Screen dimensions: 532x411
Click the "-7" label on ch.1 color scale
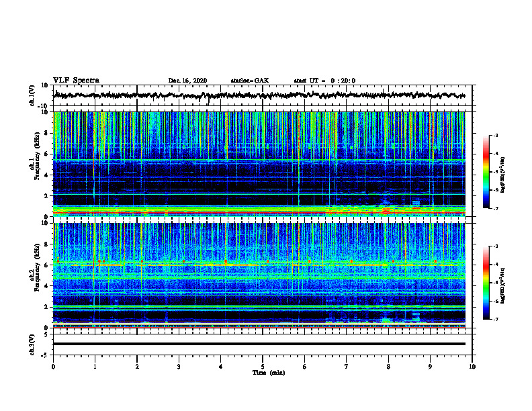tap(495, 208)
